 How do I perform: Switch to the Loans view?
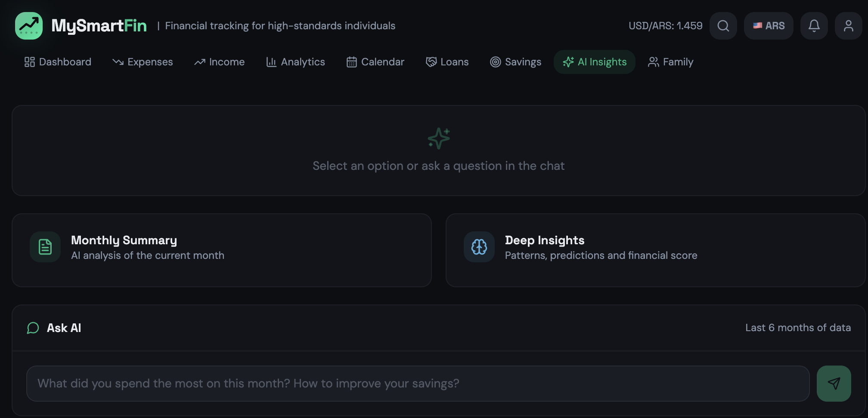click(447, 62)
